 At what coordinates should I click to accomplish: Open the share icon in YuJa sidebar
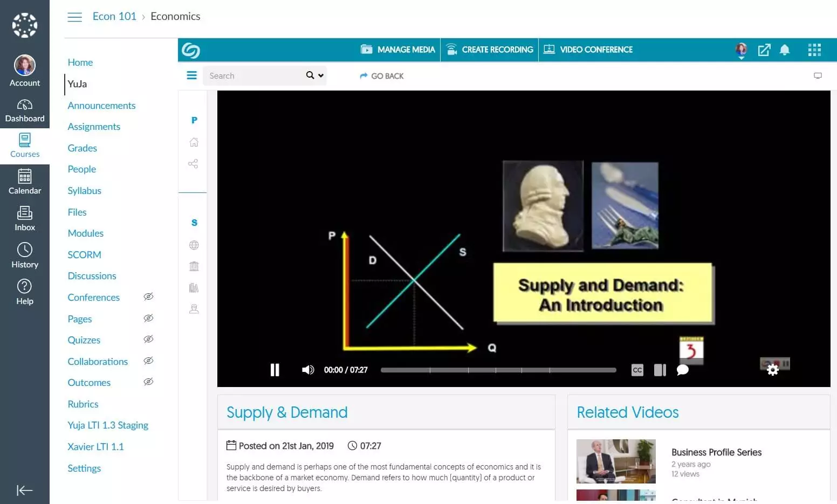pyautogui.click(x=193, y=163)
